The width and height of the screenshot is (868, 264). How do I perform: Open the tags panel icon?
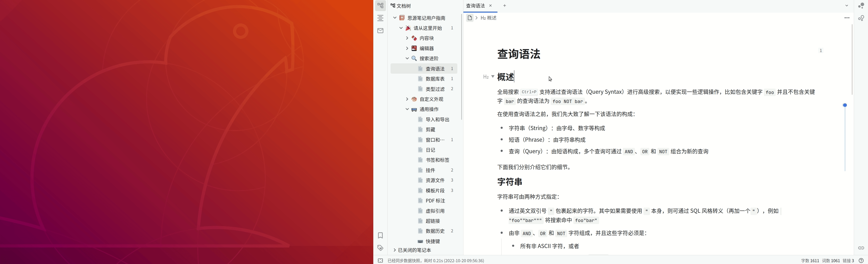point(381,248)
